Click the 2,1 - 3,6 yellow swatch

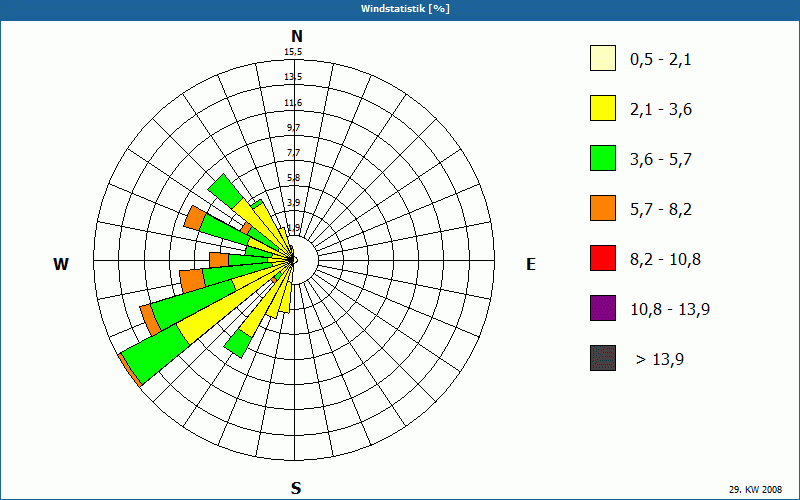(x=603, y=108)
